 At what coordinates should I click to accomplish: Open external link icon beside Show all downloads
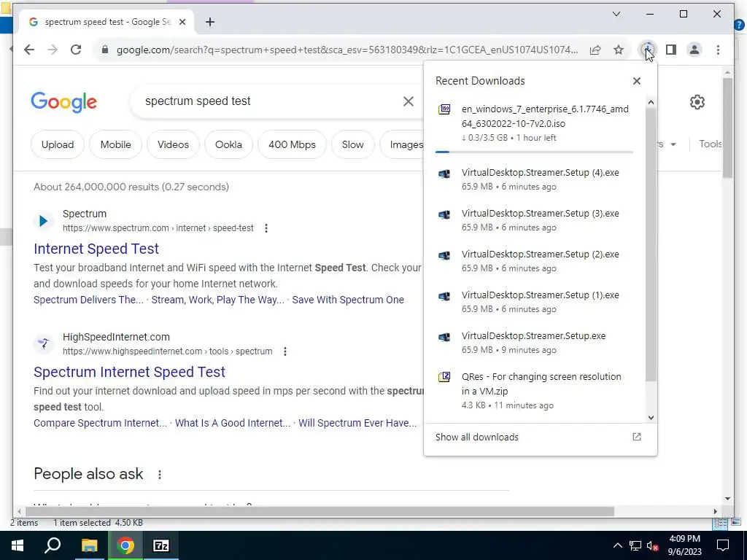(x=636, y=437)
